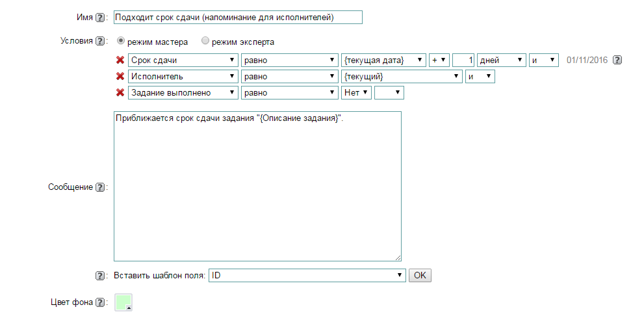Screen dimensions: 644x318
Task: Remove the 'Срок сдачи' condition row
Action: 120,60
